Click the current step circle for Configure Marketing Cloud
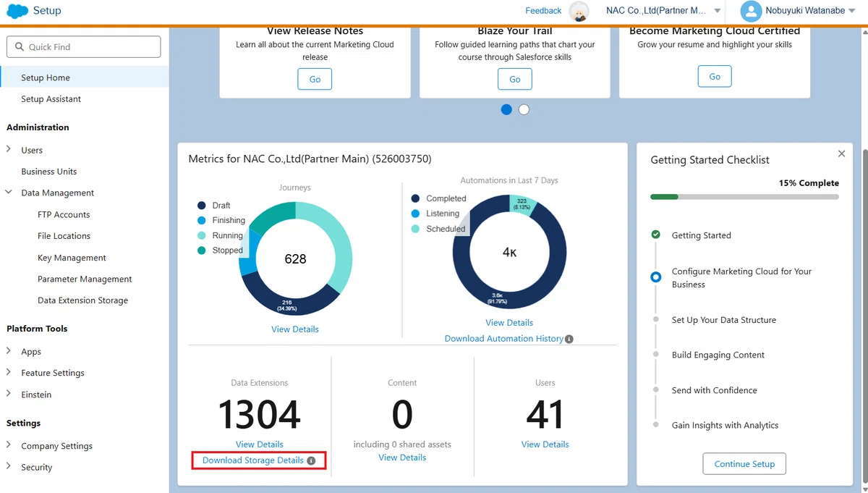This screenshot has width=868, height=493. coord(655,277)
